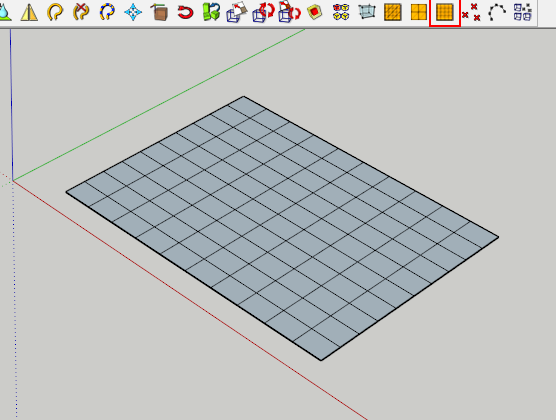
Task: Select the gridded rectangular face in the viewport
Action: (282, 228)
